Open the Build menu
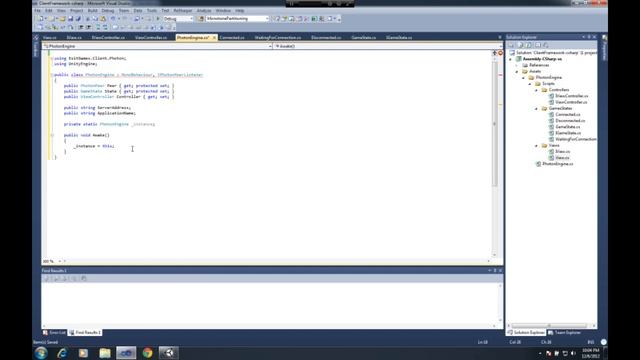Image resolution: width=640 pixels, height=360 pixels. (x=93, y=11)
